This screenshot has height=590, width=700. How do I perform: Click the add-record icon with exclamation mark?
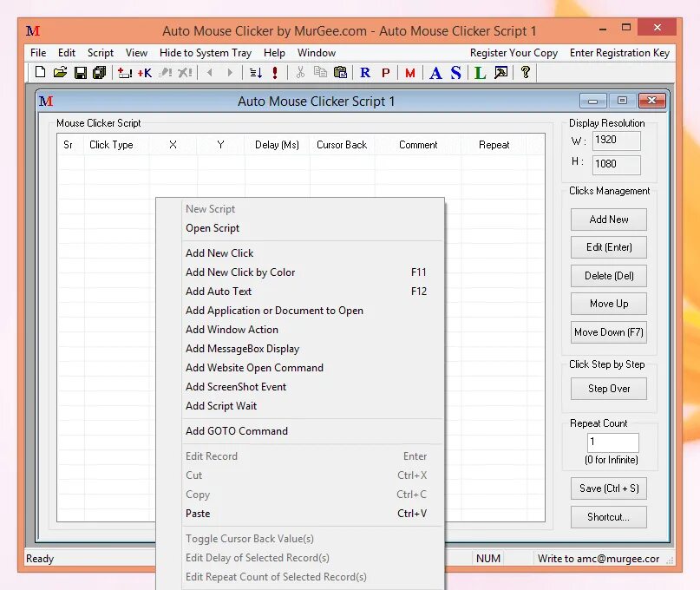point(125,72)
